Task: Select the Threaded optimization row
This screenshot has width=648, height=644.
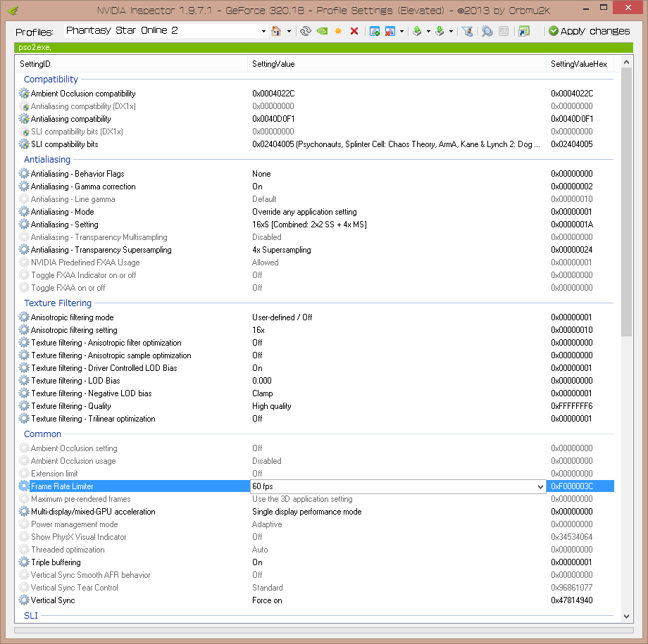Action: 315,550
